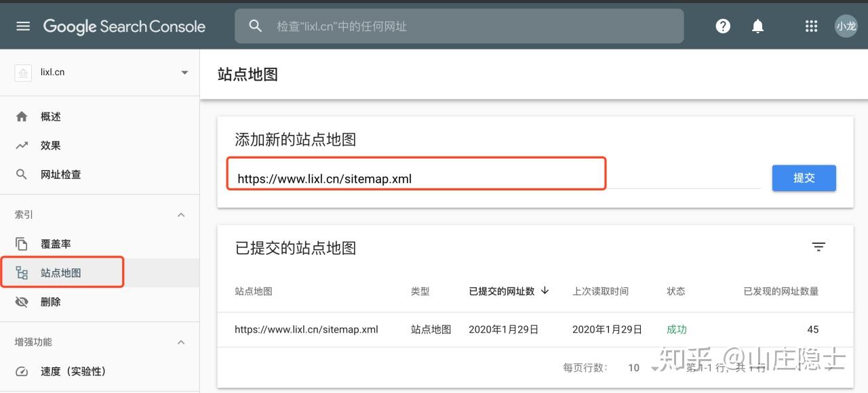Select the 覆盖率 sidebar item
The width and height of the screenshot is (868, 393).
56,243
